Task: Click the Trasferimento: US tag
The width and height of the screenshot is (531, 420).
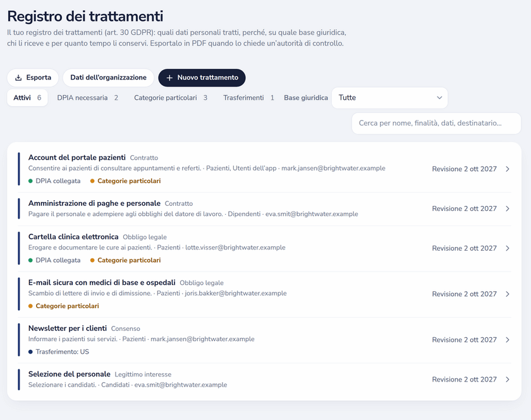Action: [59, 352]
